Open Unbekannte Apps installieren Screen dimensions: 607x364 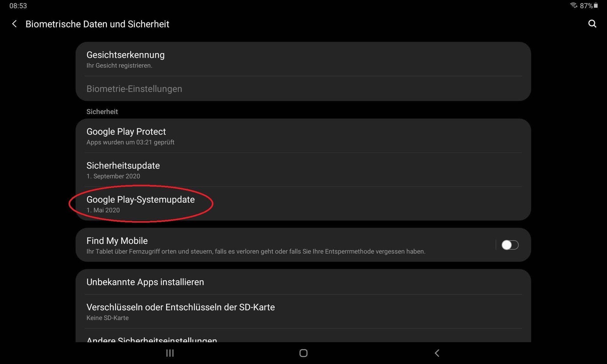(303, 282)
